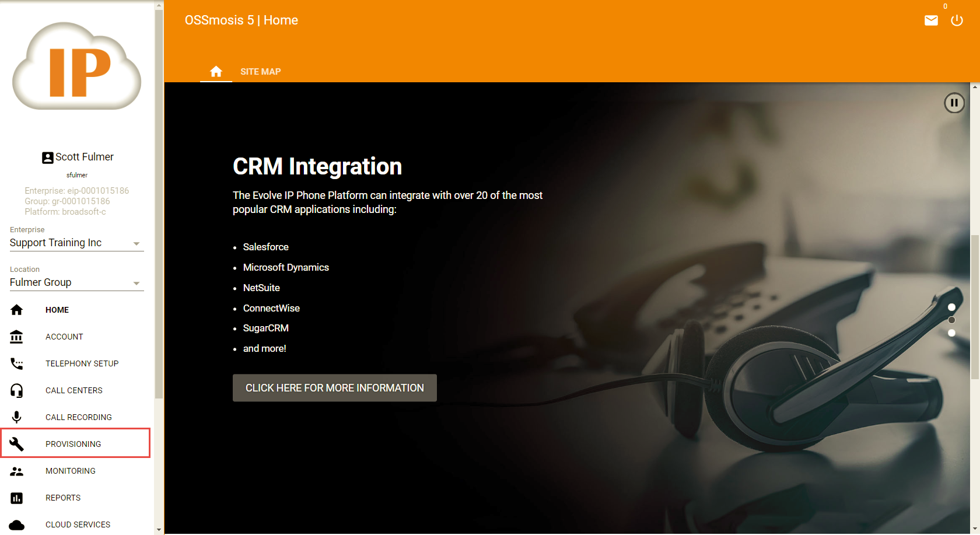Screen dimensions: 980x535
Task: Select the first carousel slide dot
Action: point(951,307)
